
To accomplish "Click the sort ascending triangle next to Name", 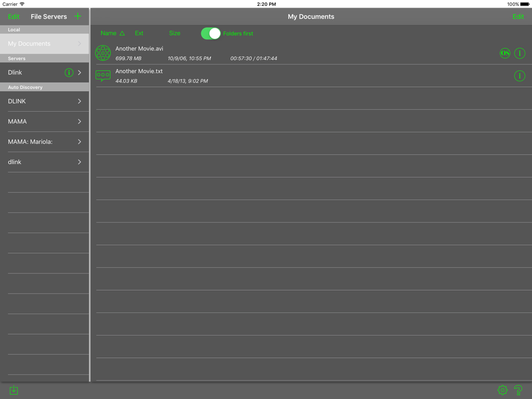I will click(x=122, y=33).
